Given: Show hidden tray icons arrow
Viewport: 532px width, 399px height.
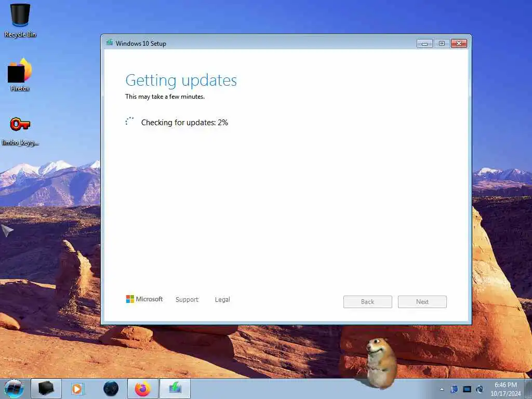Looking at the screenshot, I should (442, 390).
